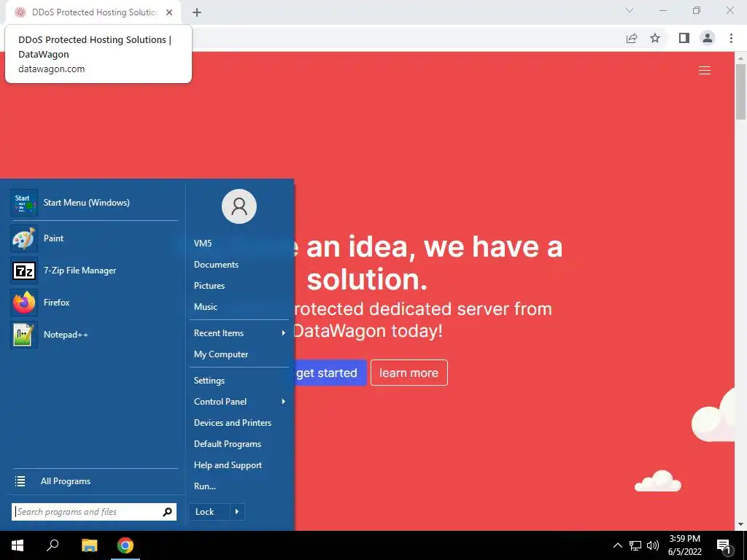Close the DDoS Protected Hosting tab
Image resolution: width=747 pixels, height=560 pixels.
pyautogui.click(x=169, y=12)
